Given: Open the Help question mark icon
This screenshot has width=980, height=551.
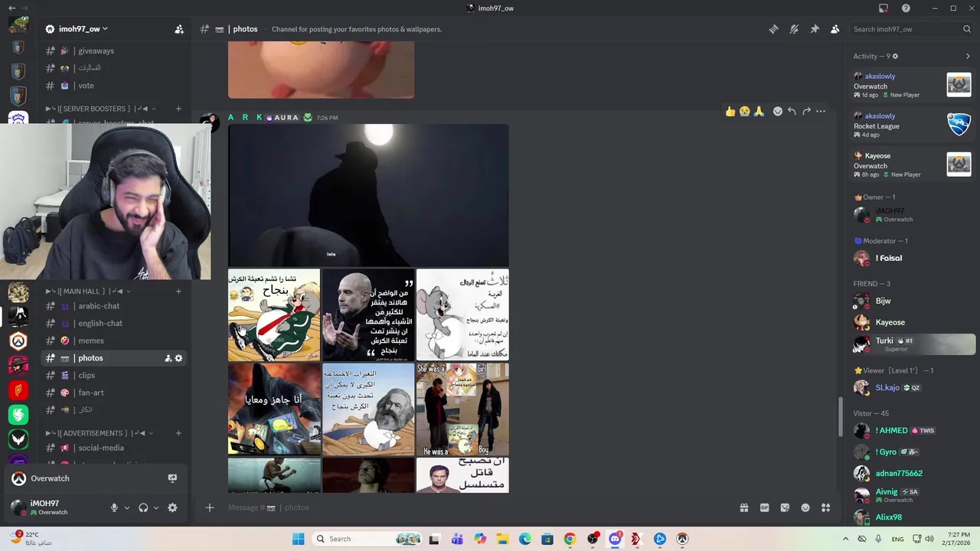Looking at the screenshot, I should (906, 8).
